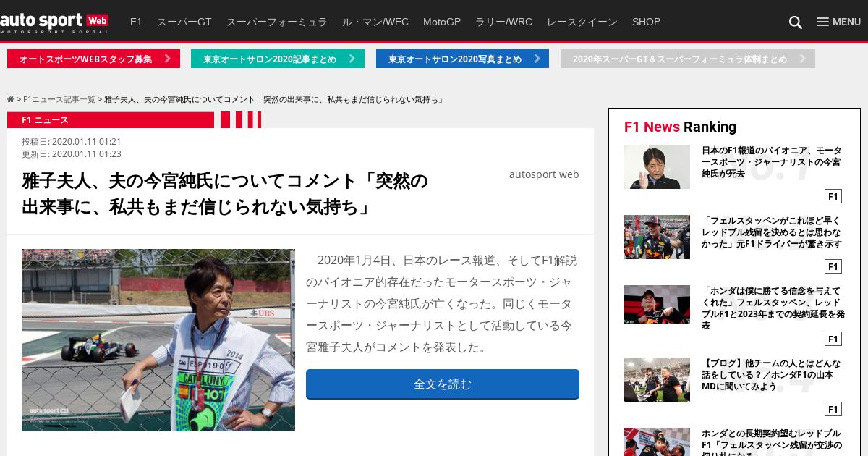
Task: Open the MotoGP nav item
Action: coord(442,22)
